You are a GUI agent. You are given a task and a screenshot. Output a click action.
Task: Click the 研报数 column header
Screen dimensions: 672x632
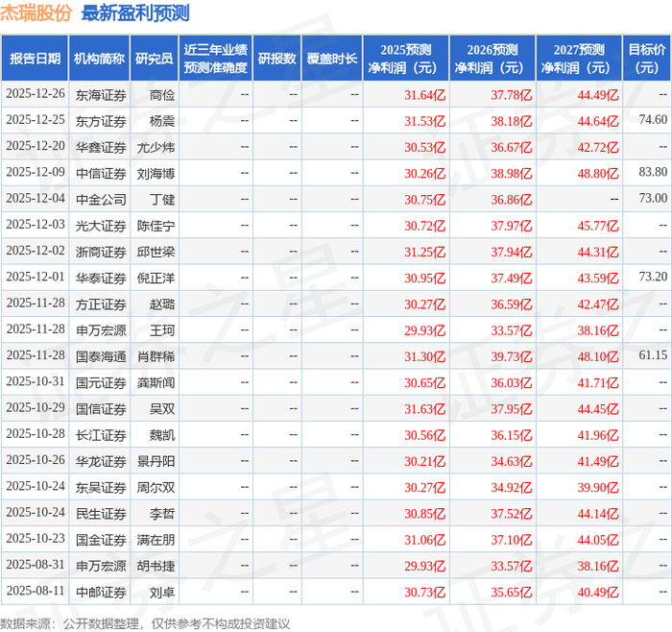click(276, 59)
